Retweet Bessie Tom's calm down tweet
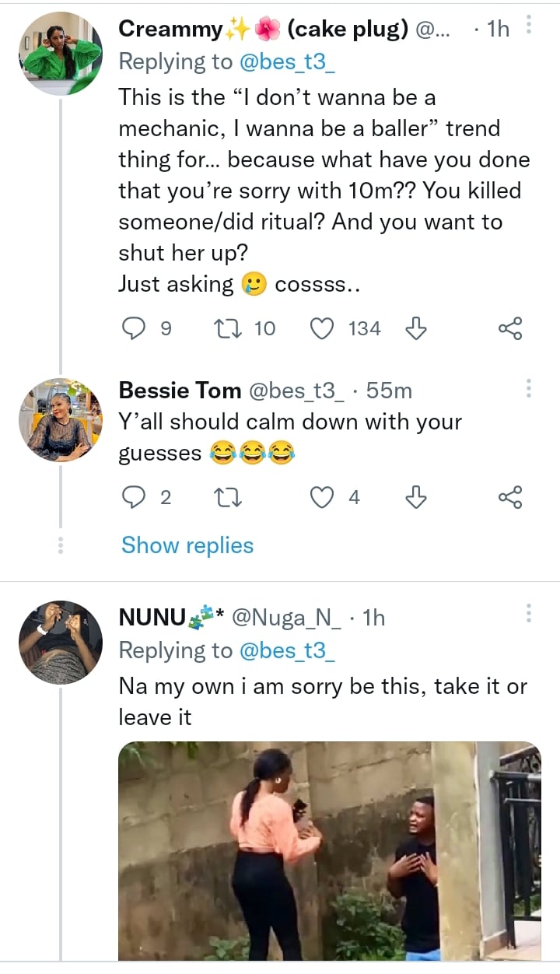 [226, 496]
